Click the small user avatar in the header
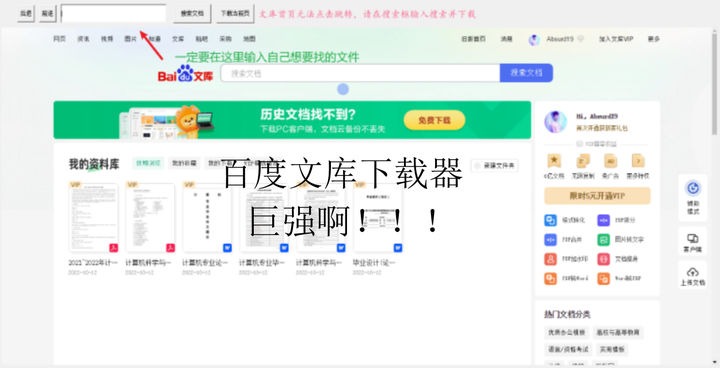 click(534, 40)
